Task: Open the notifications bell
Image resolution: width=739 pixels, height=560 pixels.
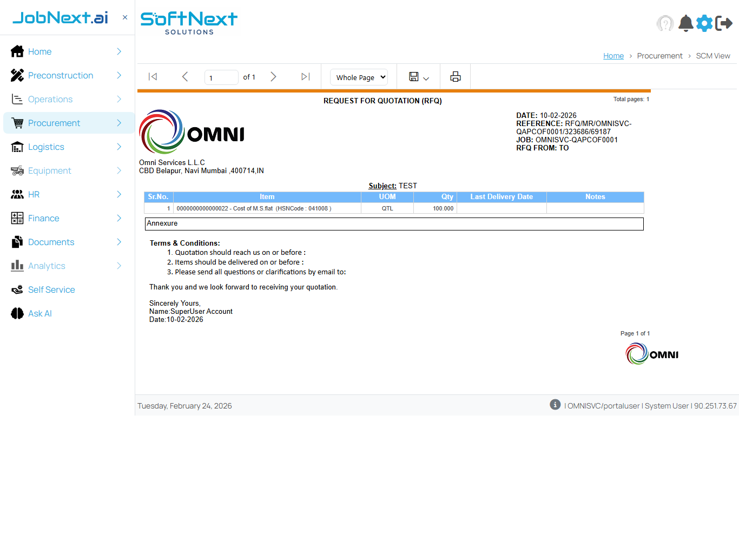Action: (685, 23)
